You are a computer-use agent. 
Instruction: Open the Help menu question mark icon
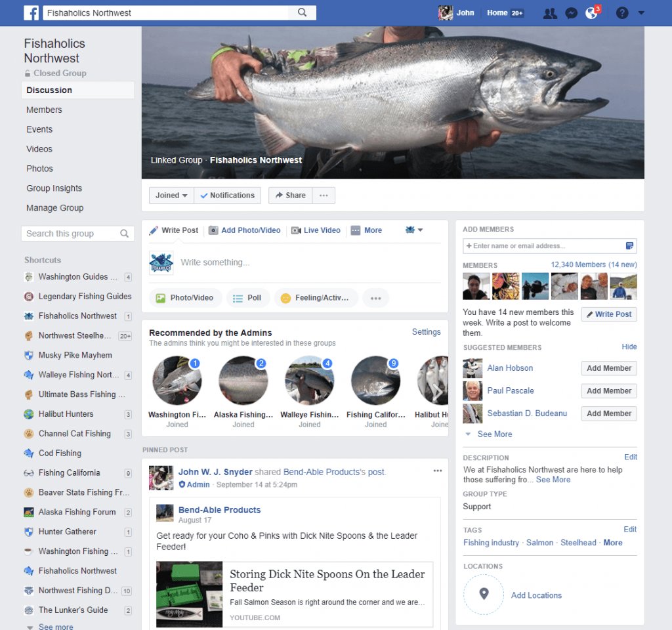pyautogui.click(x=621, y=12)
